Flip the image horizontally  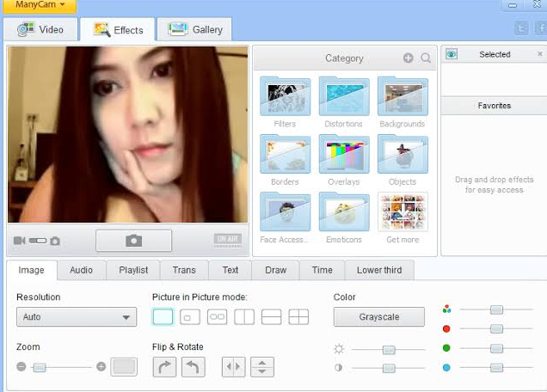234,367
